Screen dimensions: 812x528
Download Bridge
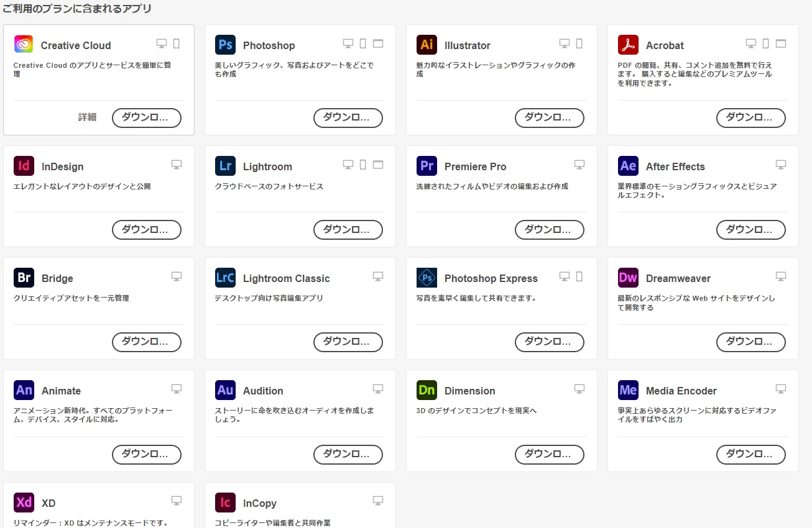[x=147, y=342]
